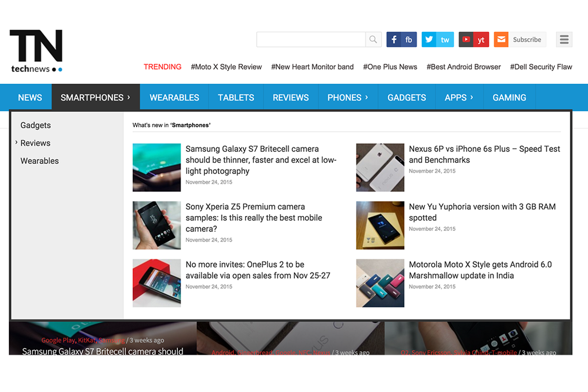Open the Samsung Galaxy S7 Britecell article thumbnail

click(x=157, y=168)
